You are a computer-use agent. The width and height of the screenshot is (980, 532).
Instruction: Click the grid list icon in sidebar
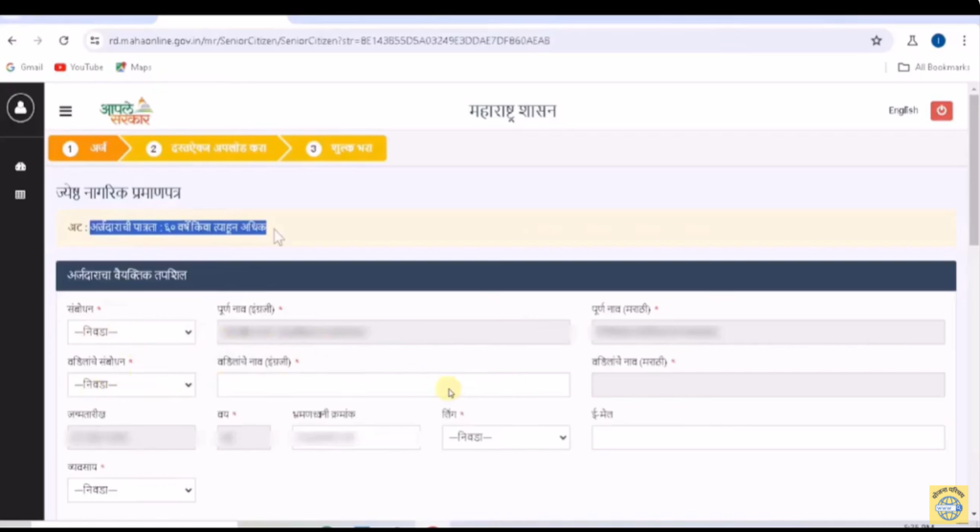[x=20, y=194]
